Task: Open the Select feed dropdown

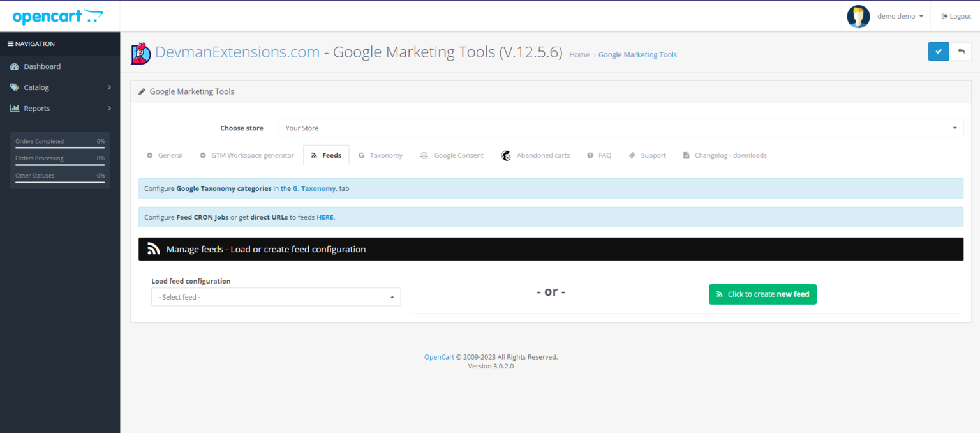Action: pyautogui.click(x=276, y=296)
